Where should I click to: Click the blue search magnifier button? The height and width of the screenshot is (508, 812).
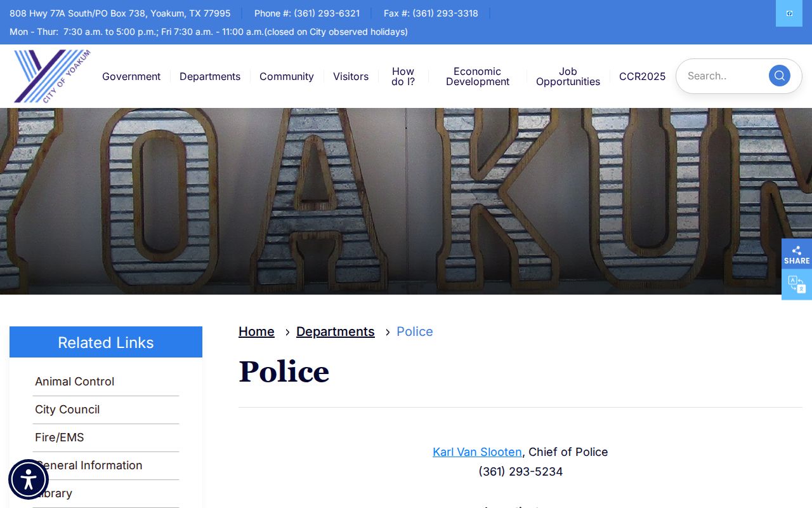pos(779,76)
